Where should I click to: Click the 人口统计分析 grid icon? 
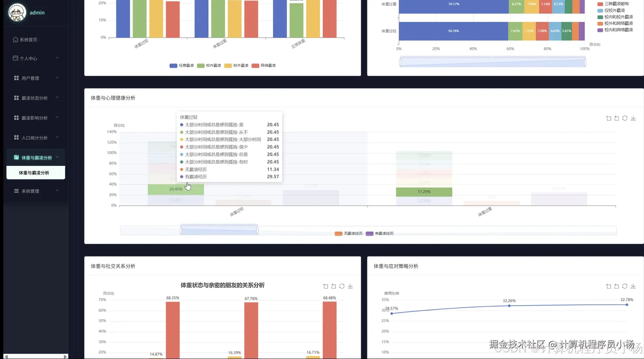coord(16,138)
